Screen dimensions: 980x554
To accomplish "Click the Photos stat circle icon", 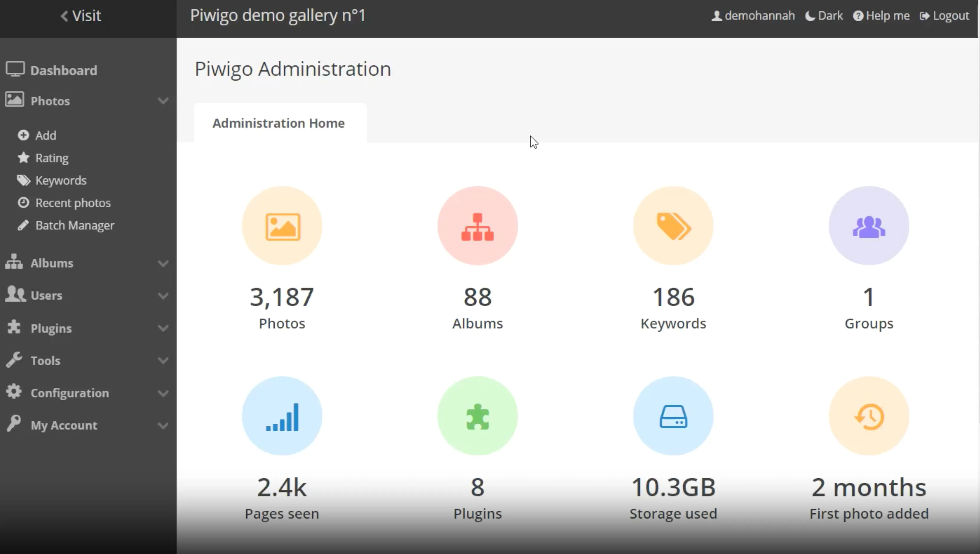I will [x=282, y=226].
